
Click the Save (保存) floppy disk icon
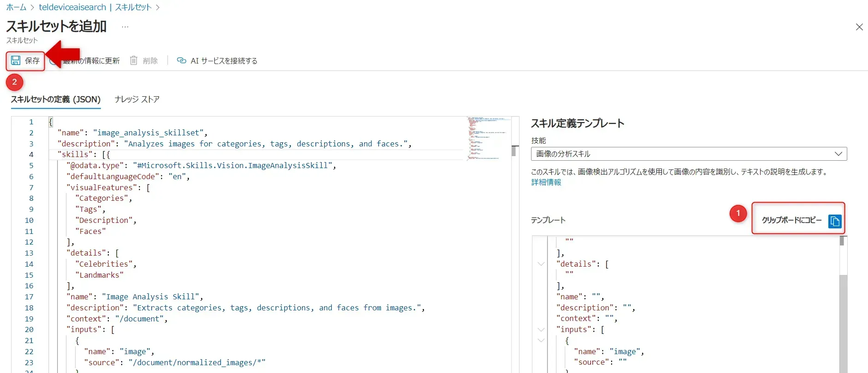point(16,61)
